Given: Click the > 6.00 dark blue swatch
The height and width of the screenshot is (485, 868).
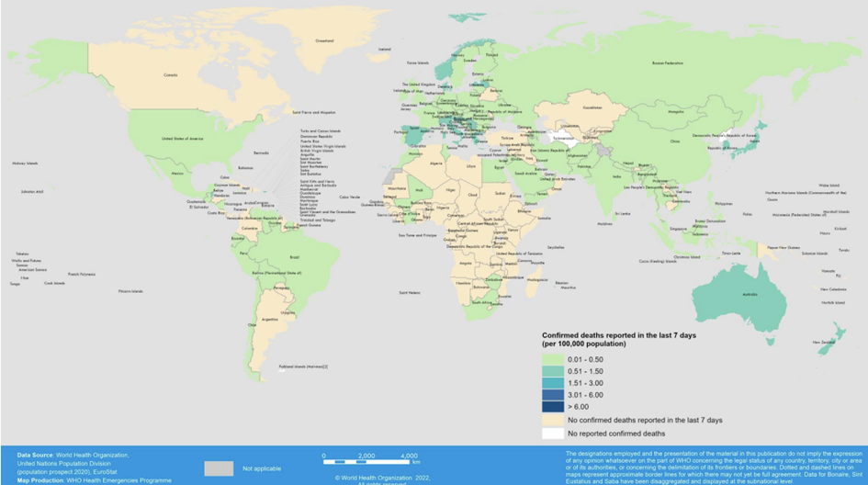Looking at the screenshot, I should [554, 406].
